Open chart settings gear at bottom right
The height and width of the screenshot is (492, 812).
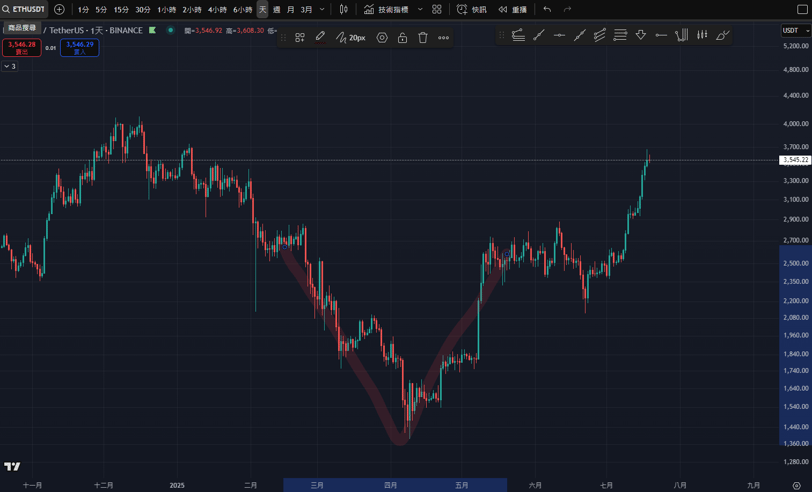coord(796,485)
